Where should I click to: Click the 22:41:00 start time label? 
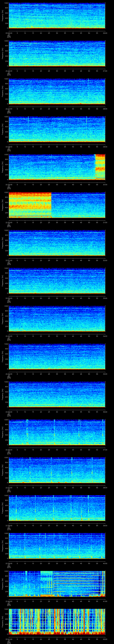point(9,639)
